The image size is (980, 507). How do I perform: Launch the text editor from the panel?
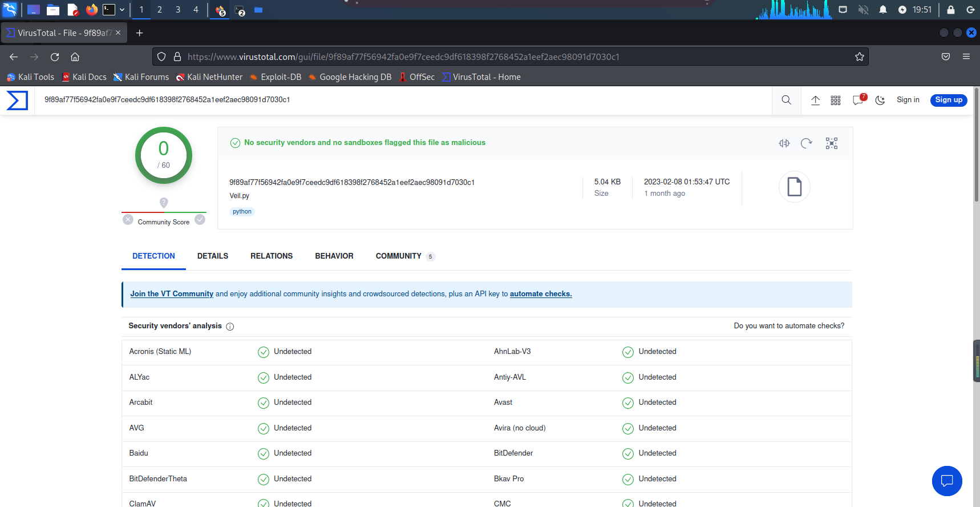pyautogui.click(x=72, y=10)
